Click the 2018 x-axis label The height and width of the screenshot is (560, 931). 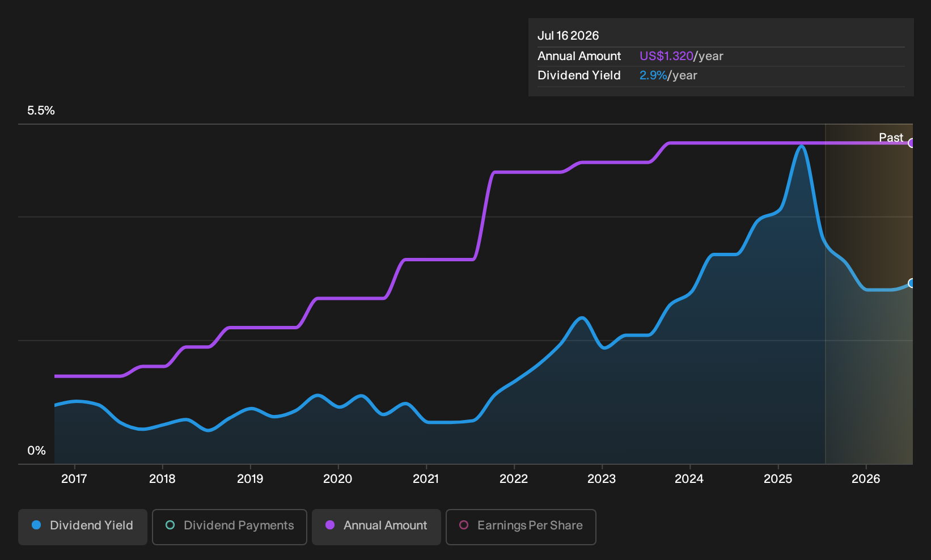pos(162,479)
